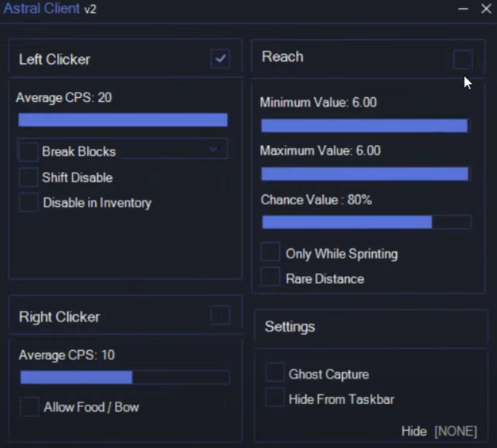Viewport: 497px width, 448px height.
Task: Close the Astral Client window
Action: pyautogui.click(x=486, y=9)
